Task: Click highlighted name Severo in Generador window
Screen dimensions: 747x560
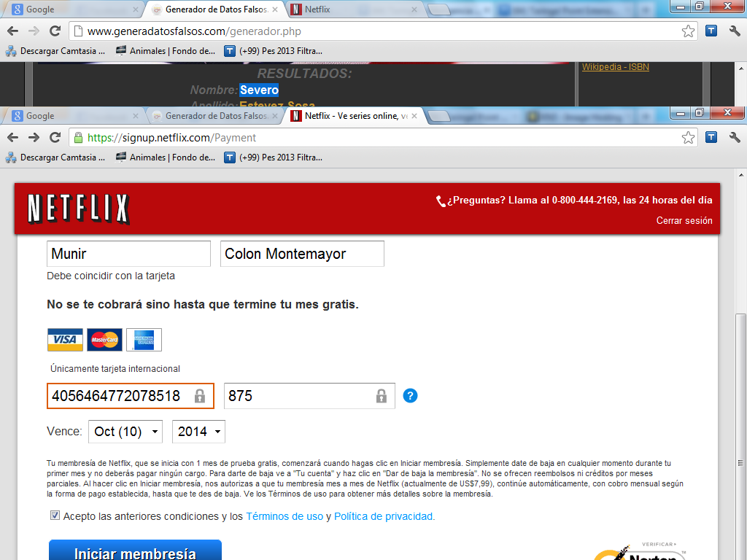Action: (x=259, y=90)
